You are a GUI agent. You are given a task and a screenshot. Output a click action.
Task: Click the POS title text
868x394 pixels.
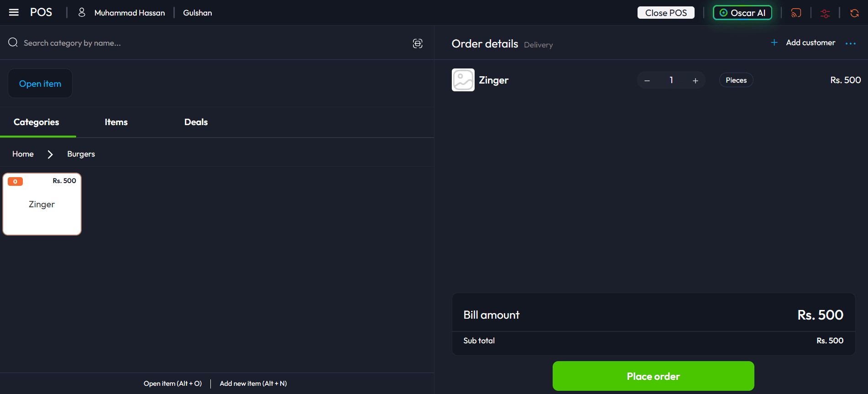41,12
